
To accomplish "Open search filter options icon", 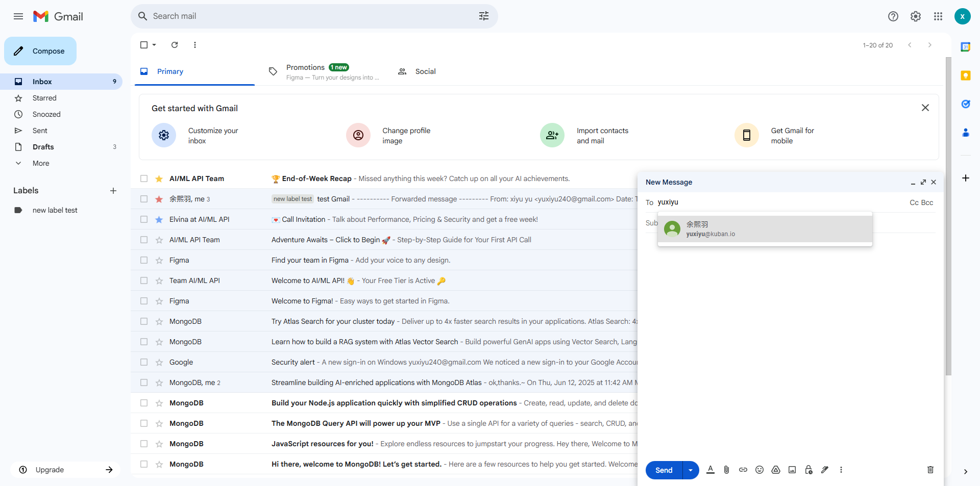I will pyautogui.click(x=484, y=16).
